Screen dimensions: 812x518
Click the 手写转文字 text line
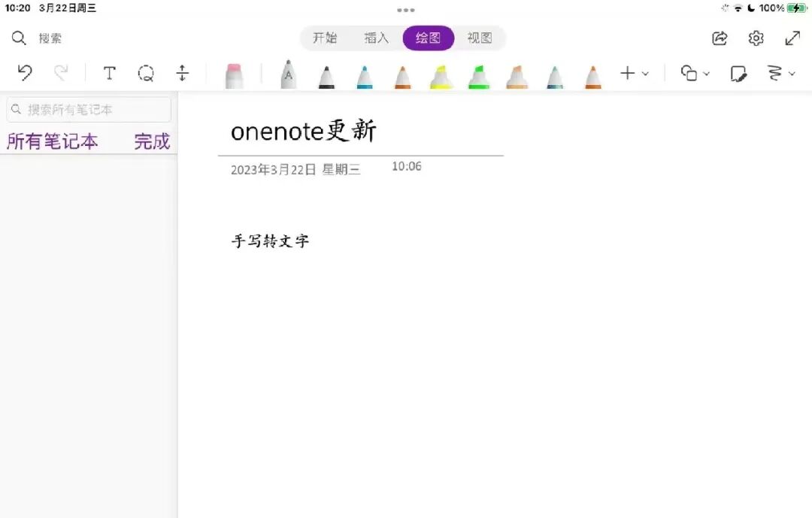[271, 241]
